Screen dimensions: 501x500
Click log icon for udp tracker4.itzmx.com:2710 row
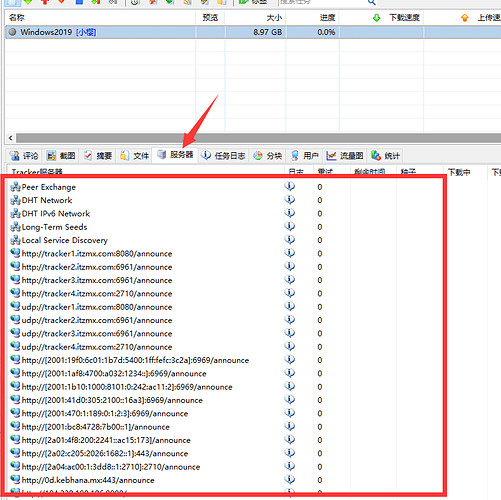(x=290, y=346)
